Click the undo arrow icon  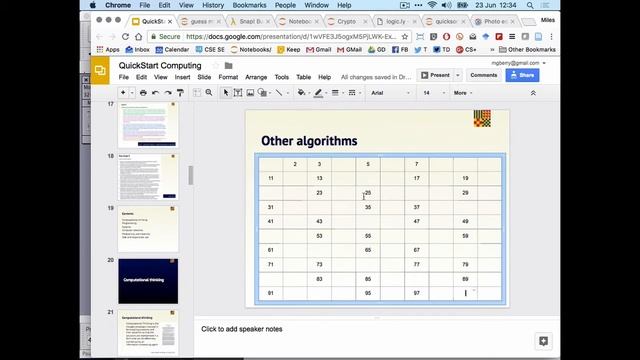click(155, 93)
